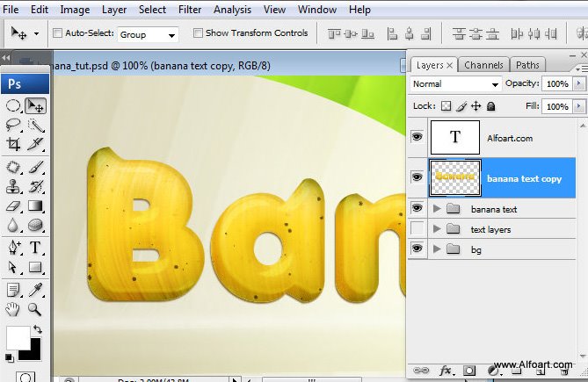The image size is (588, 382).
Task: Open the Image menu
Action: [75, 10]
